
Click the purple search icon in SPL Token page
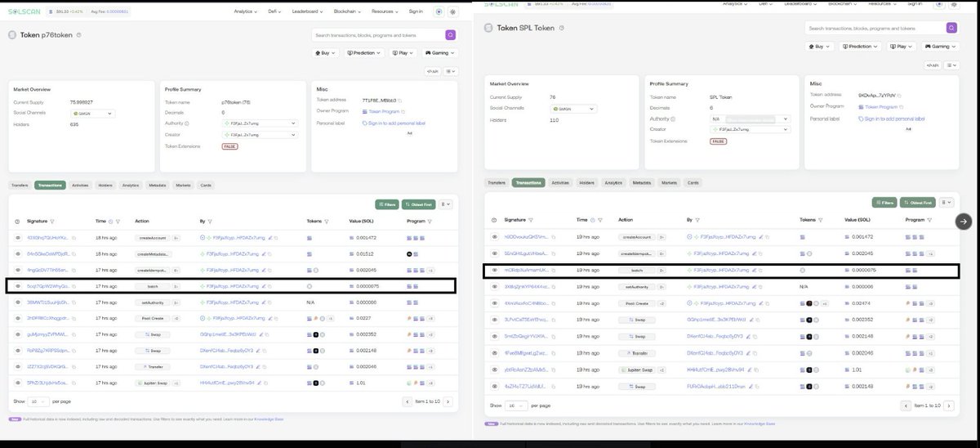(951, 28)
